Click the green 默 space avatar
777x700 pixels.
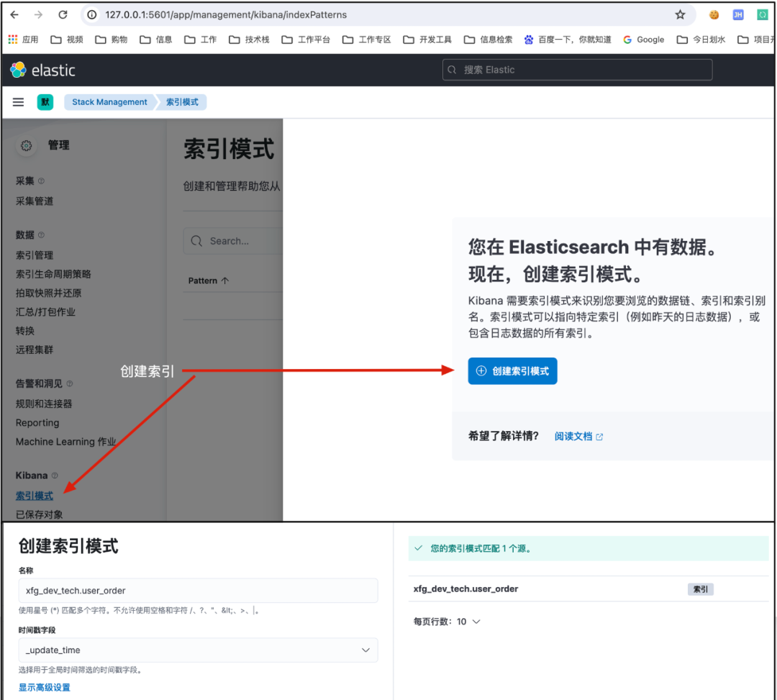click(45, 102)
